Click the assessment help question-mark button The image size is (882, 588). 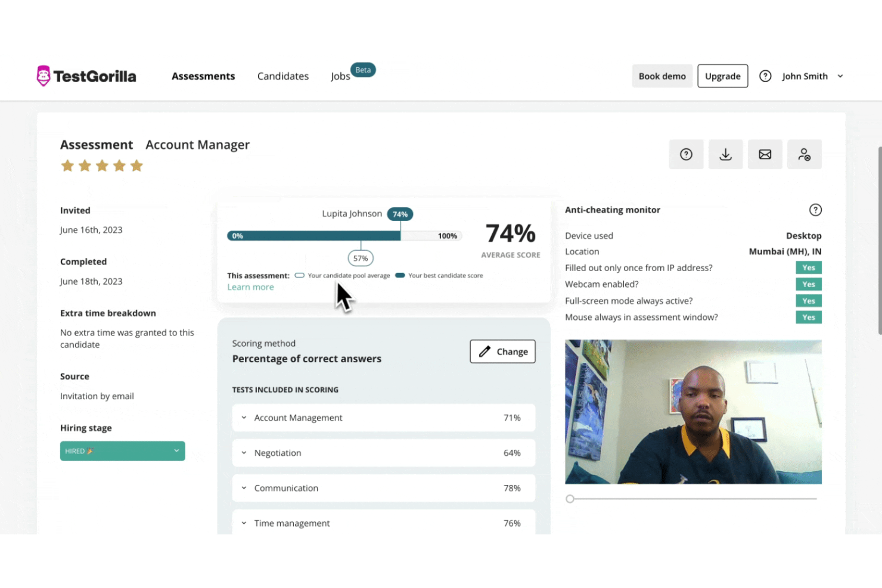pos(686,154)
